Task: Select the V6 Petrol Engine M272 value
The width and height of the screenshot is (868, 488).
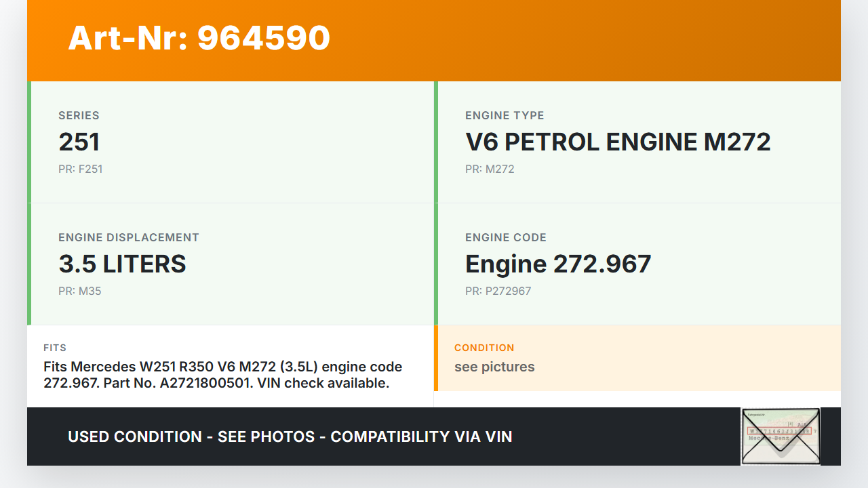Action: pyautogui.click(x=618, y=142)
